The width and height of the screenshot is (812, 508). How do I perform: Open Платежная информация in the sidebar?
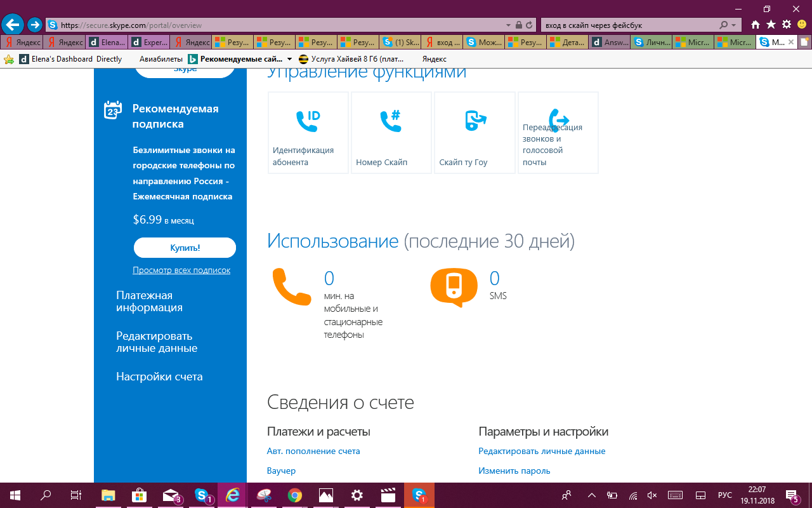tap(149, 302)
